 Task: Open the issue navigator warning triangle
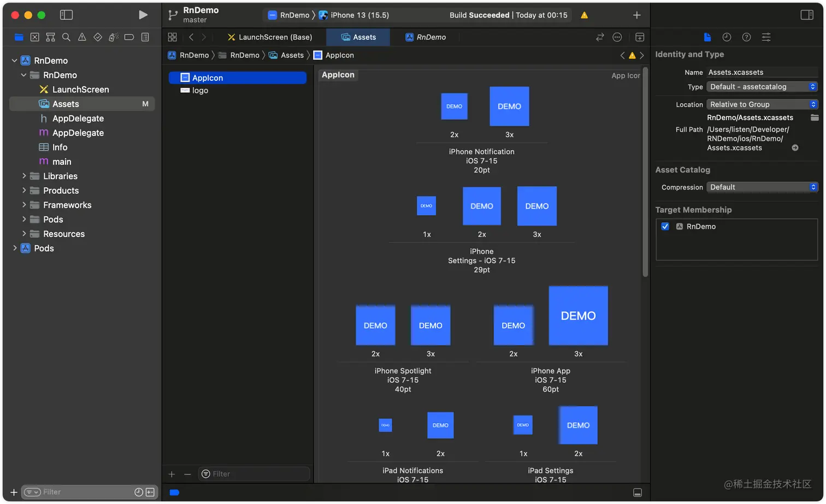82,37
